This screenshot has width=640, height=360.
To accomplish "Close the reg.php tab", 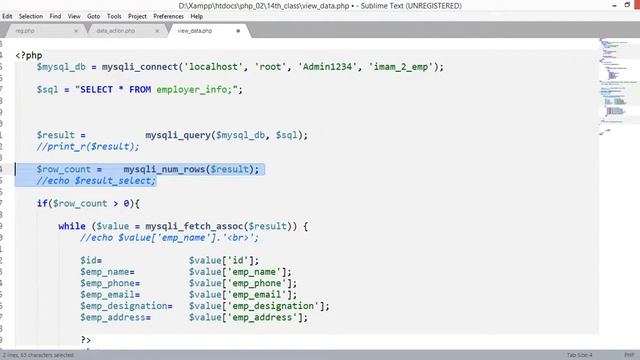I will point(76,31).
